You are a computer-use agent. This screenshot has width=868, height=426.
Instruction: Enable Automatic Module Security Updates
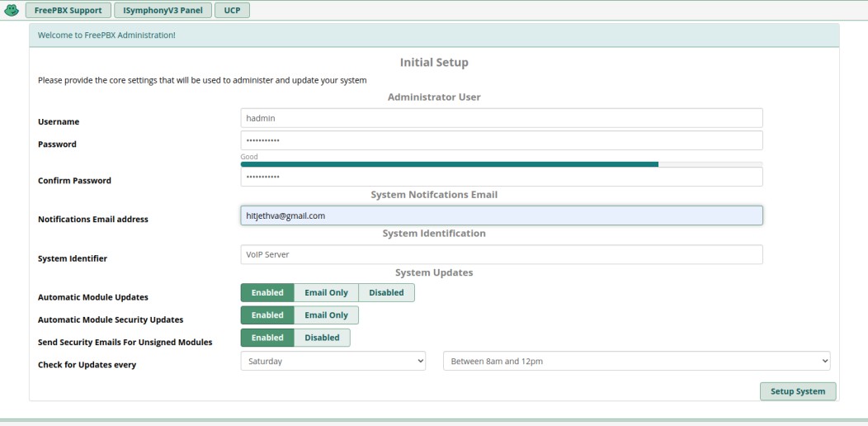(x=267, y=315)
